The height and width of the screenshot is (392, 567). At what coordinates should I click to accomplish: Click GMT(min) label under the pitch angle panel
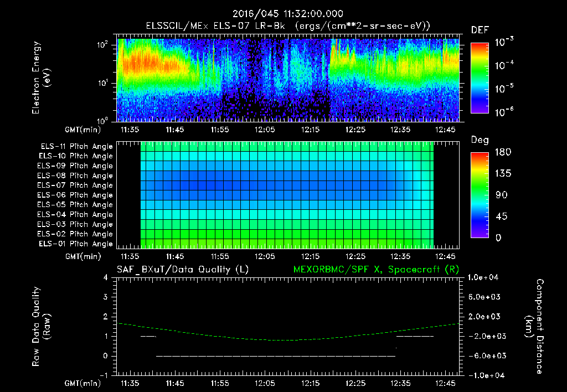83,256
